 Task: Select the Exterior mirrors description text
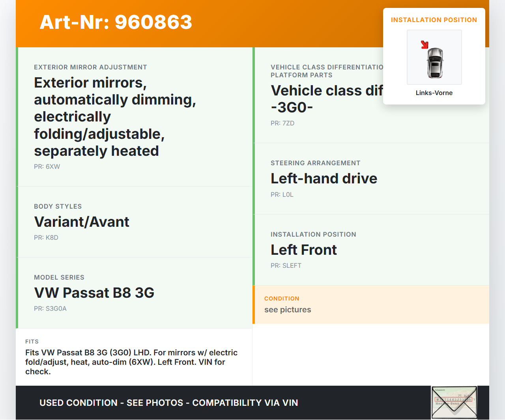[115, 117]
